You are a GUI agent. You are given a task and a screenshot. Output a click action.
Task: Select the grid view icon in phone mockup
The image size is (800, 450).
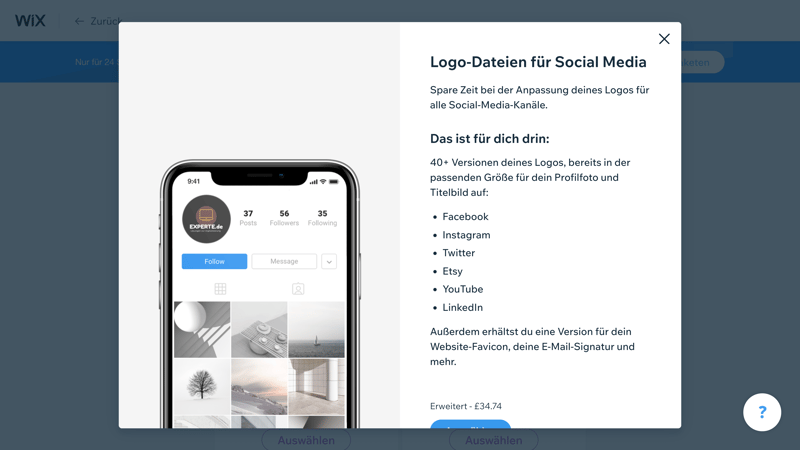click(x=220, y=289)
